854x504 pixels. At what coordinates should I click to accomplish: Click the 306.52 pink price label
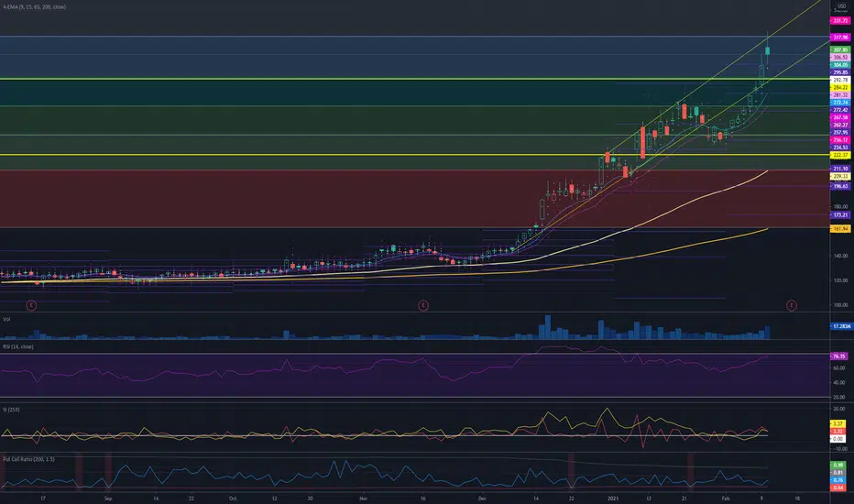pos(840,57)
